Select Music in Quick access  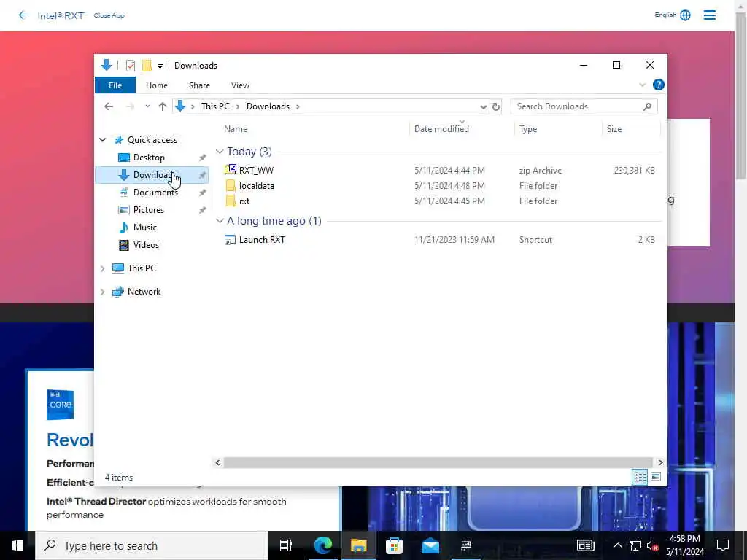pos(145,227)
